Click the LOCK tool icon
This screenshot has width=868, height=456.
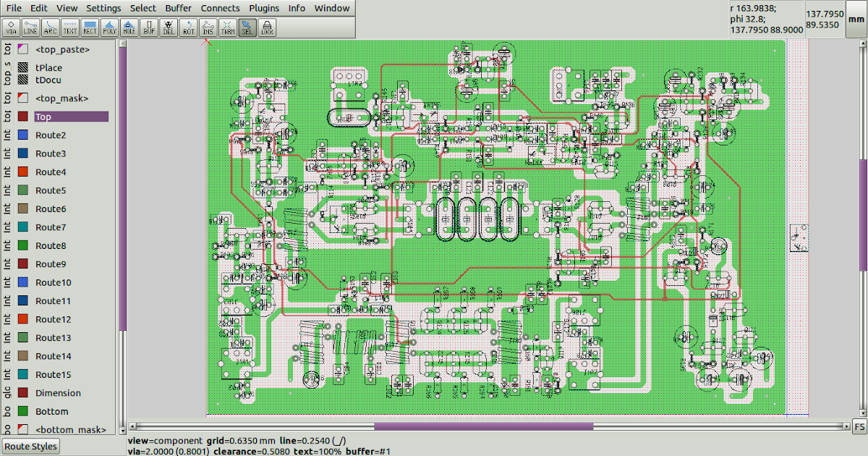pyautogui.click(x=267, y=28)
